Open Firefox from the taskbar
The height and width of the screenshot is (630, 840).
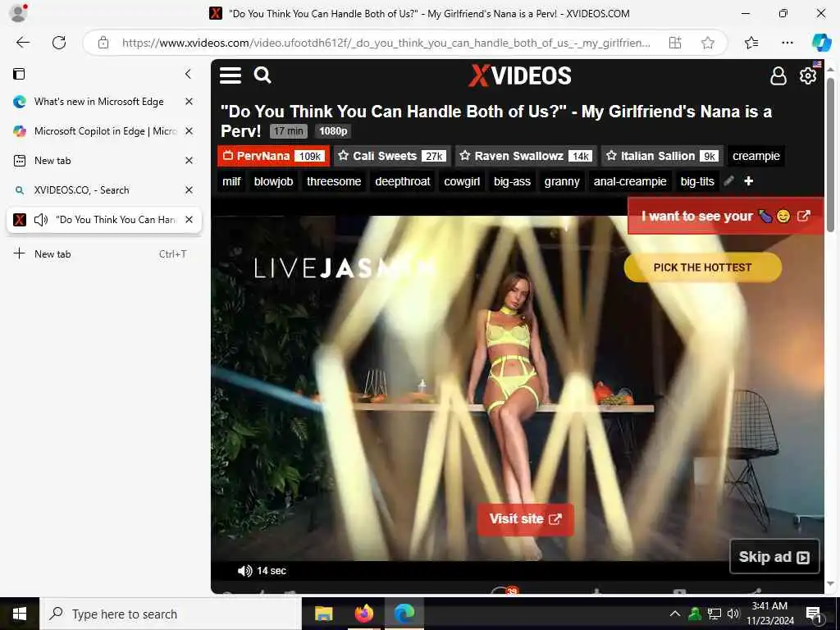coord(363,614)
